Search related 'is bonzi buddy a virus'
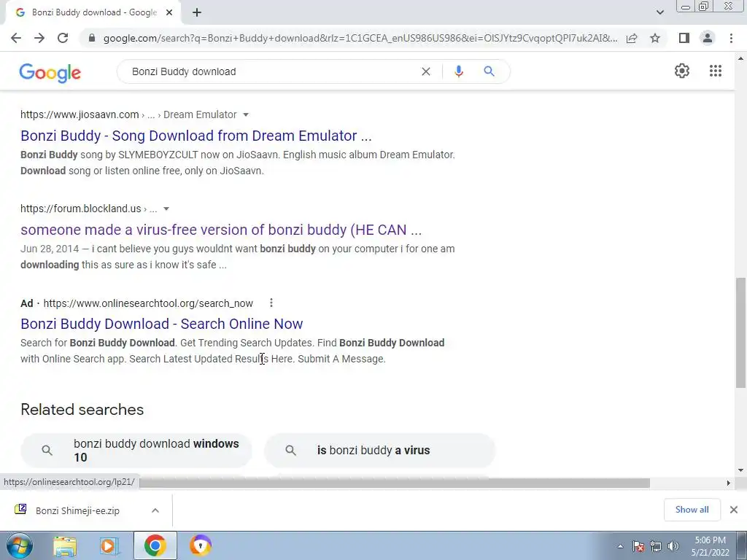747x560 pixels. 379,451
